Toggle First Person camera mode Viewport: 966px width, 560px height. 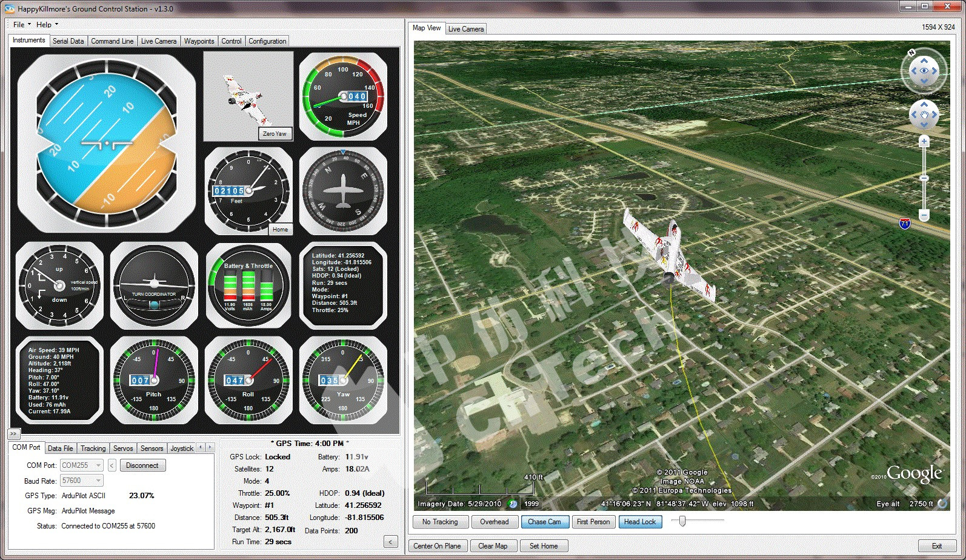[593, 522]
